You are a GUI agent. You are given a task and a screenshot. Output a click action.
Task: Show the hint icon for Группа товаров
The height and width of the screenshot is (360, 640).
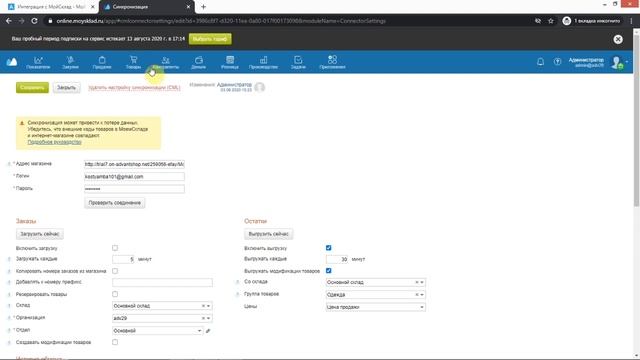point(238,294)
